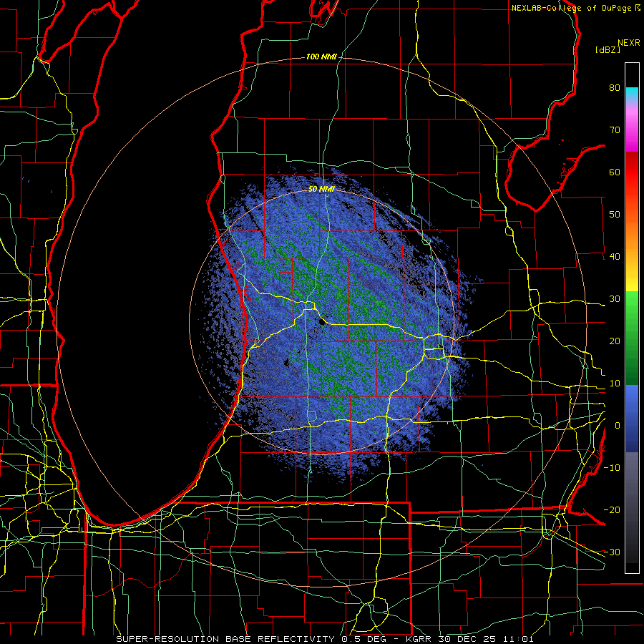Click the cyan top of the color bar
This screenshot has height=644, width=644.
632,94
